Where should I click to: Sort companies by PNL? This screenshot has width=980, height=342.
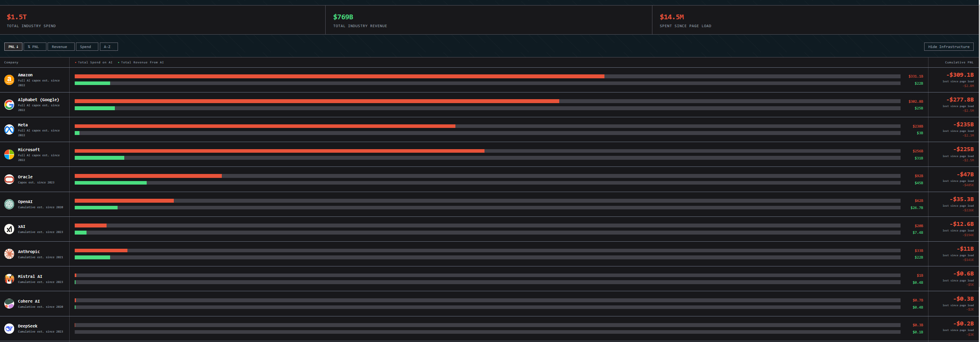pyautogui.click(x=13, y=46)
